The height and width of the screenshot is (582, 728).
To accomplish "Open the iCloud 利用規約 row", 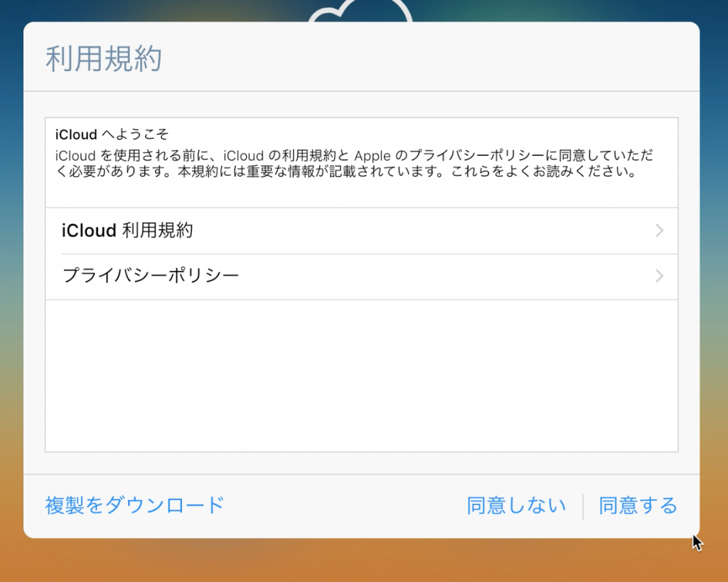I will point(362,231).
